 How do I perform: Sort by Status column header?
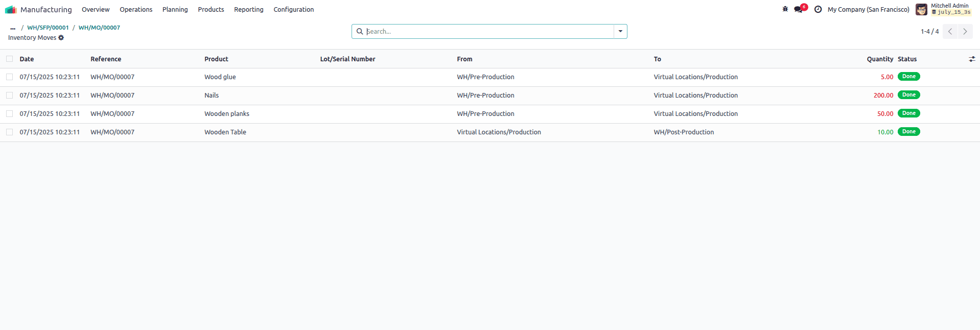tap(907, 59)
